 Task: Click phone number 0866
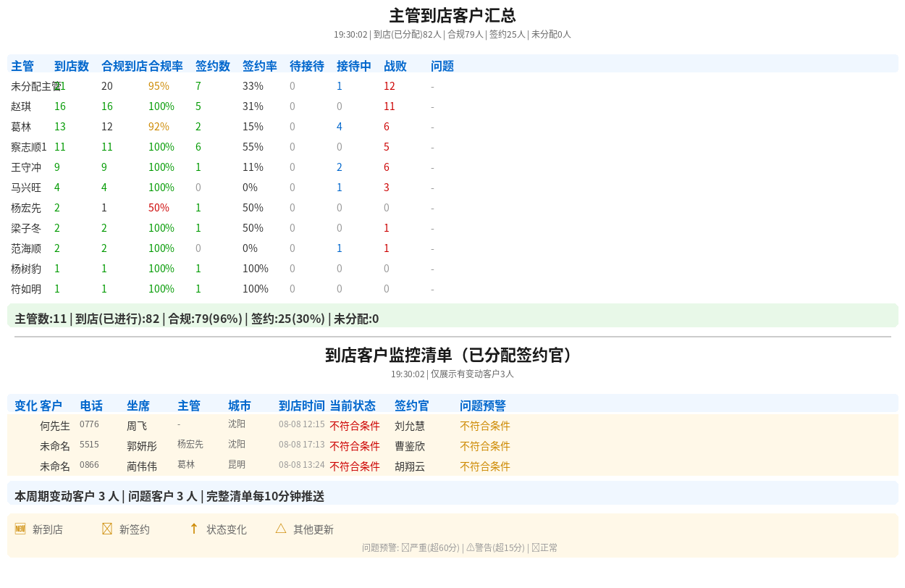coord(89,464)
